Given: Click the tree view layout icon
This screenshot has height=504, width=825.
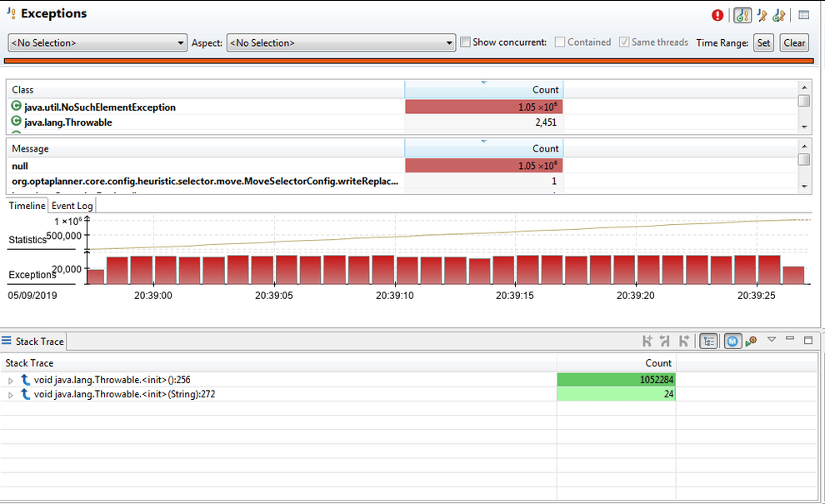Looking at the screenshot, I should click(x=708, y=340).
